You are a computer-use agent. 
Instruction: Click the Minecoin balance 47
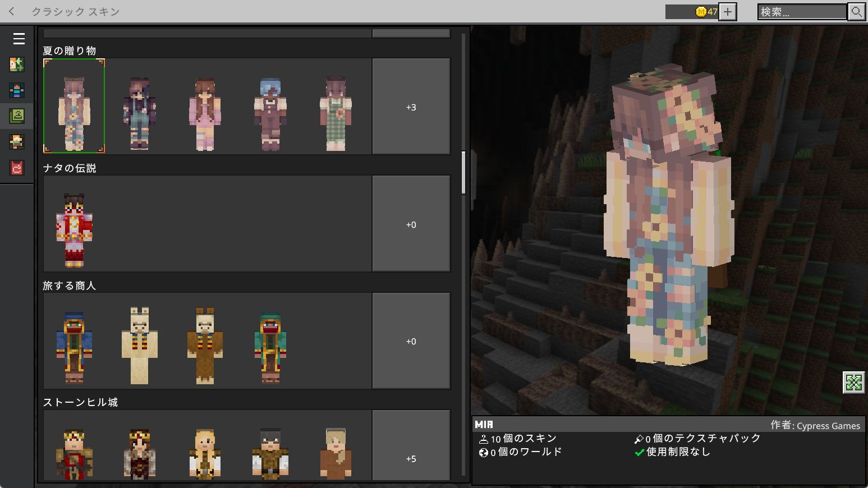click(692, 12)
